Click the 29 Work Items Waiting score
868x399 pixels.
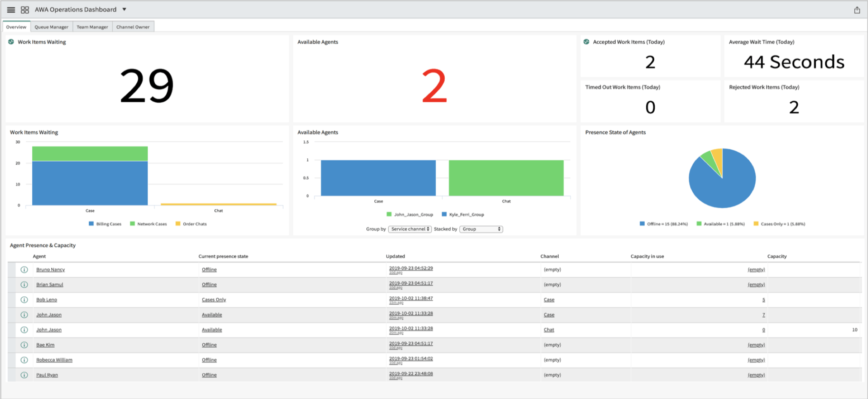point(146,86)
